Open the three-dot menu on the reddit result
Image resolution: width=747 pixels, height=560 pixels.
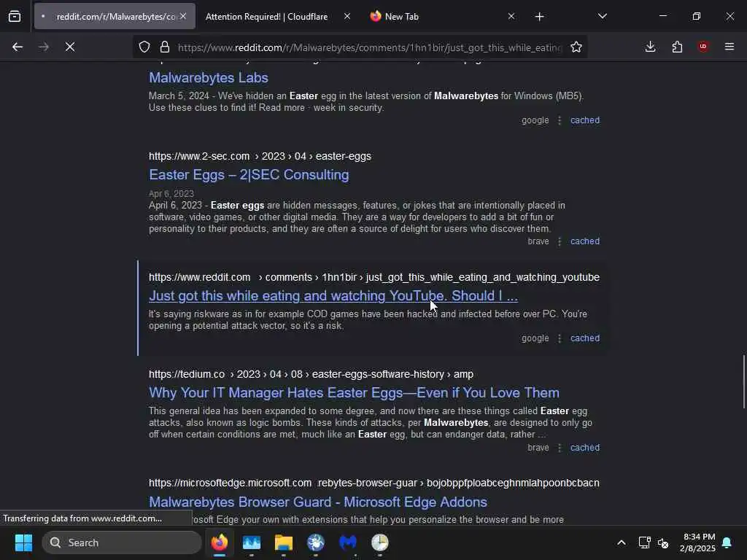(x=560, y=338)
